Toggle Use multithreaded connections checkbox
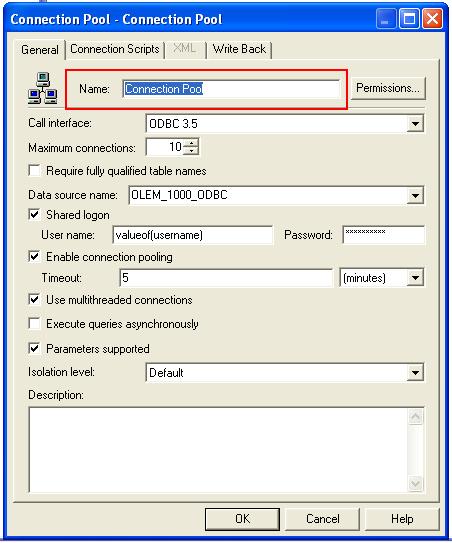 tap(34, 300)
